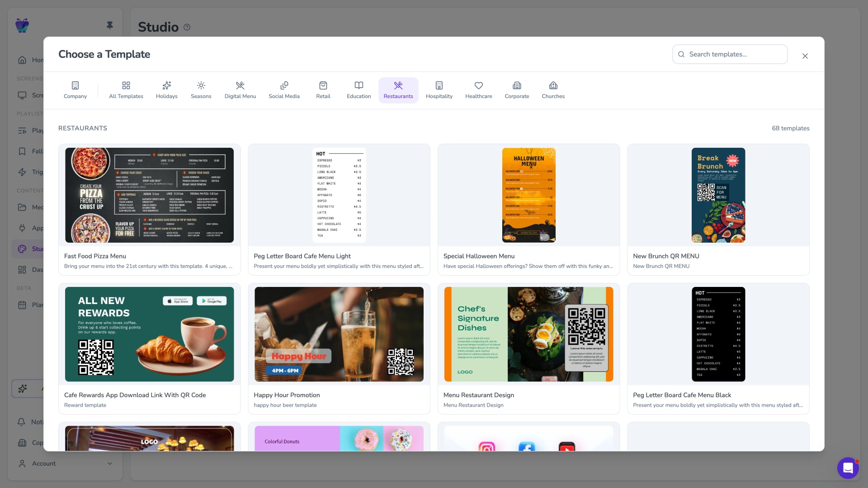The height and width of the screenshot is (488, 868).
Task: Click the Reward template description
Action: [85, 405]
